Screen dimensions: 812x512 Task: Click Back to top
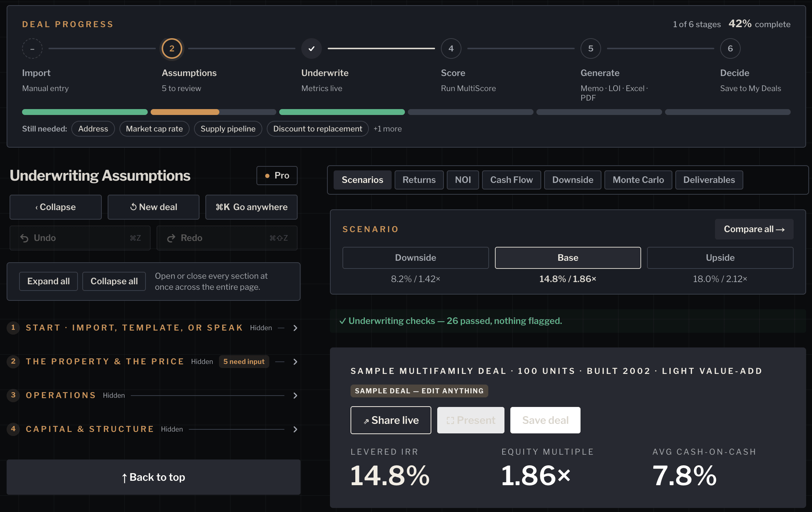pyautogui.click(x=154, y=477)
